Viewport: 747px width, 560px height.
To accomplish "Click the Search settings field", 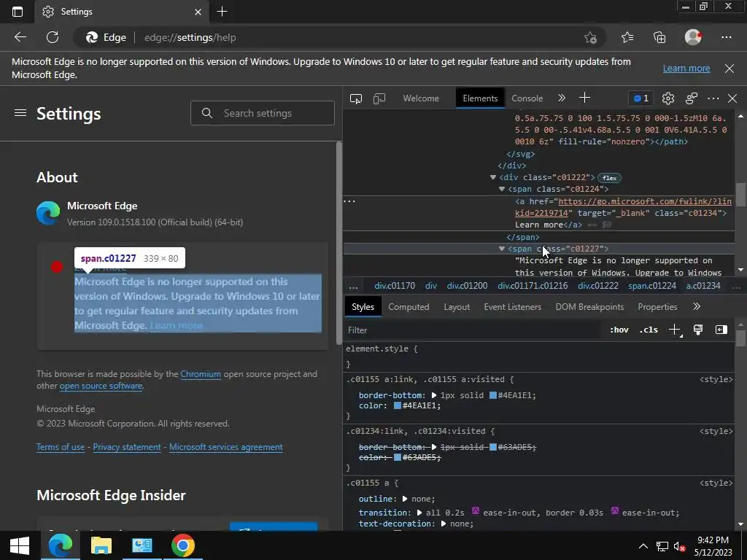I will click(x=263, y=113).
